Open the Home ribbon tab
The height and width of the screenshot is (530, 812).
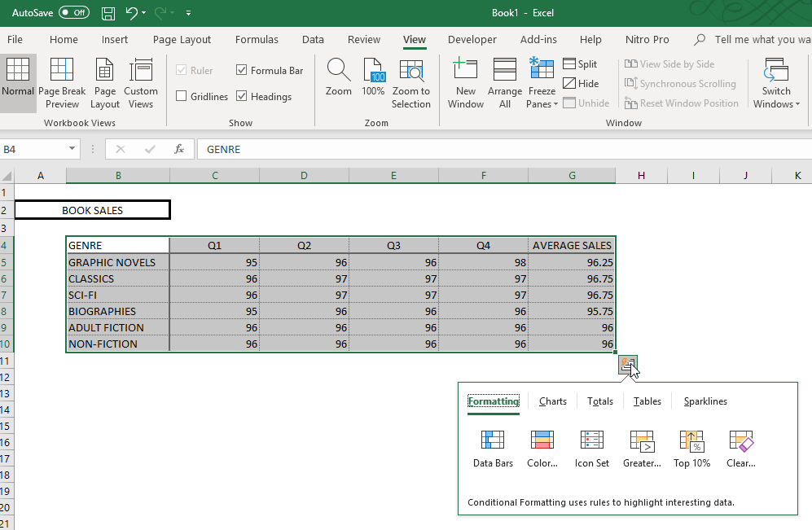(64, 39)
